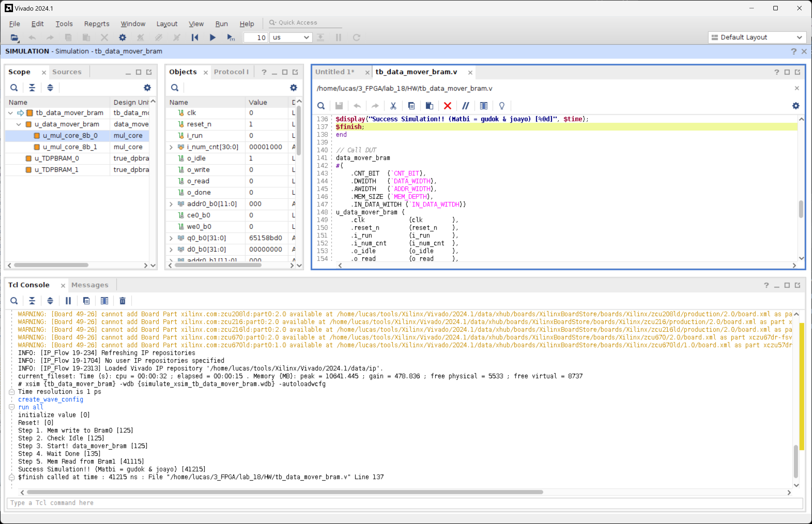This screenshot has width=812, height=524.
Task: Close the tb_data_mover_bram.v tab
Action: (470, 72)
